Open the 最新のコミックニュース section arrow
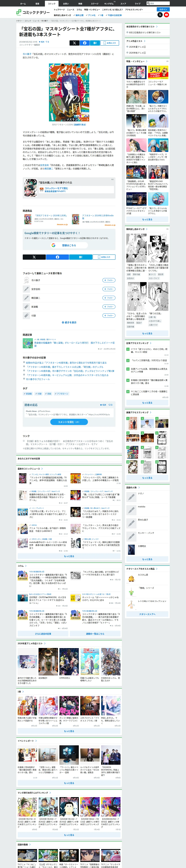 click(42, 469)
